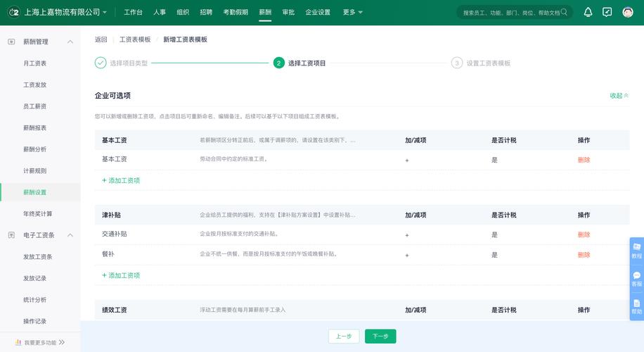644x352 pixels.
Task: Collapse the 薪酬管理 sidebar section
Action: pyautogui.click(x=70, y=42)
